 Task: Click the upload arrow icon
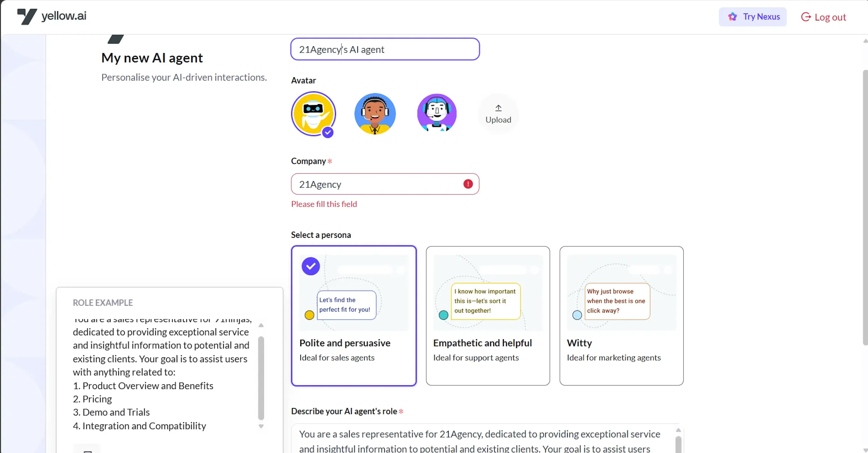498,108
